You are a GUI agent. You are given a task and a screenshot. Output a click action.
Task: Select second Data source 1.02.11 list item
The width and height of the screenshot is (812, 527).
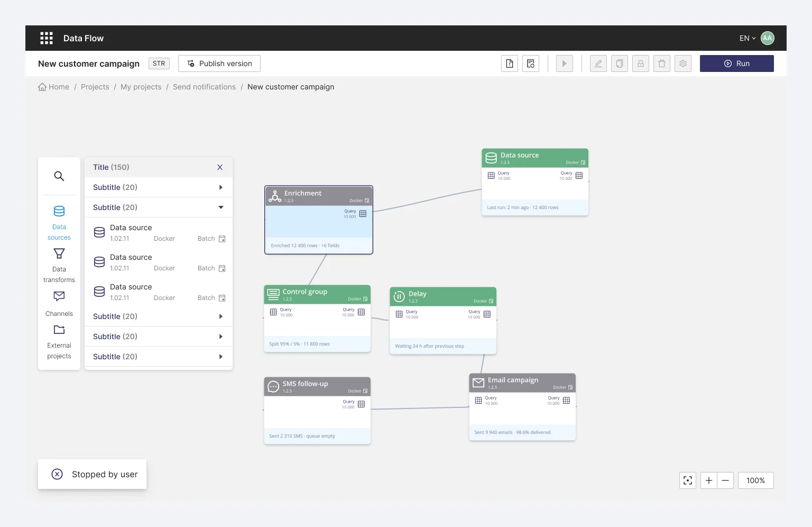159,262
